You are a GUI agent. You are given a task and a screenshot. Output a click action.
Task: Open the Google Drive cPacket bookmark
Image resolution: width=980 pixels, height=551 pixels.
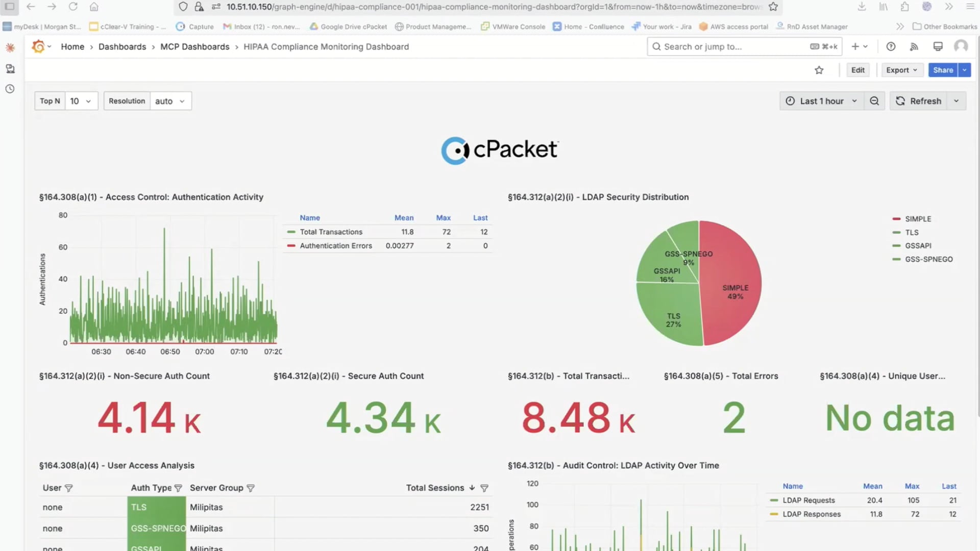coord(348,27)
